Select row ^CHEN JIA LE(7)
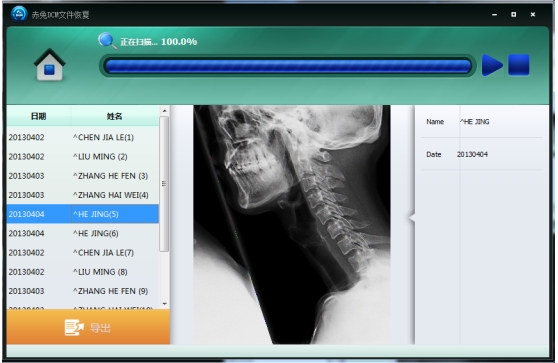Screen dimensions: 558x363 click(x=83, y=253)
